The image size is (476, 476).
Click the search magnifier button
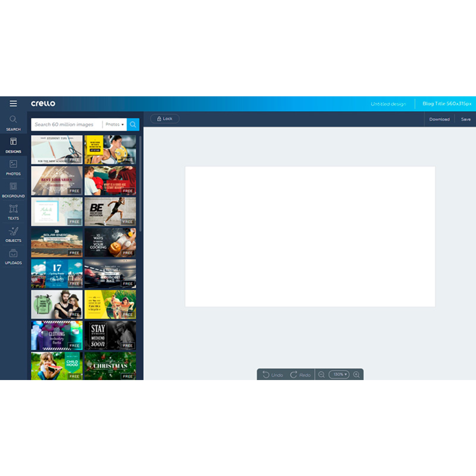click(x=133, y=124)
